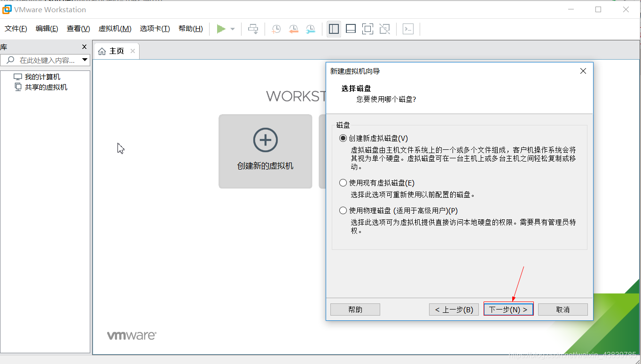
Task: Click 创建新的虚拟机 tile
Action: click(265, 151)
